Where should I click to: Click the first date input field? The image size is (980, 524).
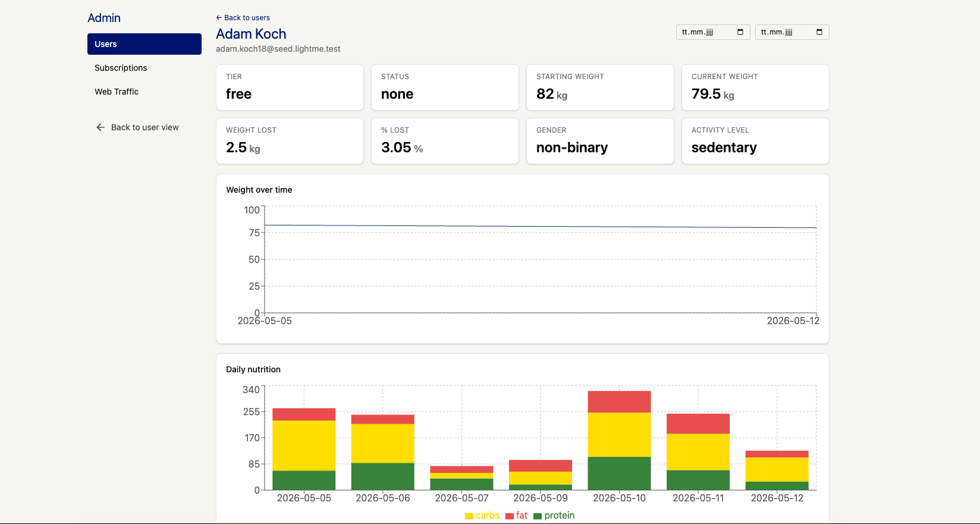pos(713,32)
